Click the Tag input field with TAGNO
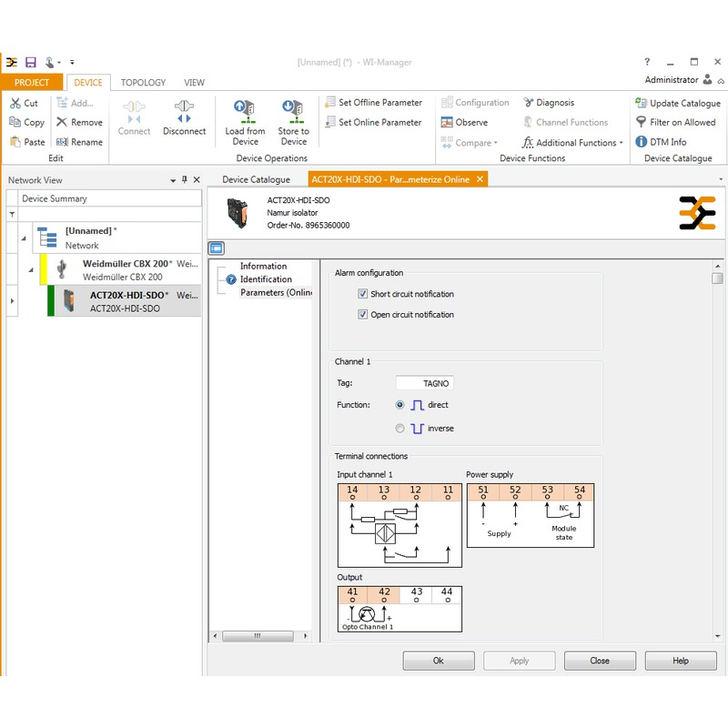The image size is (728, 728). tap(425, 383)
